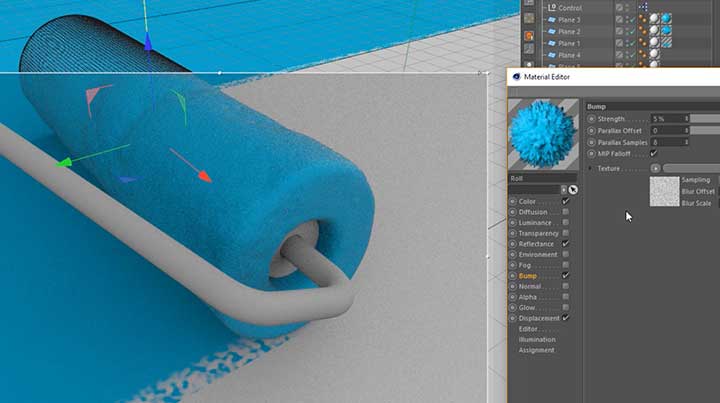720x403 pixels.
Task: Click the orange icon in the side palette
Action: 529,36
